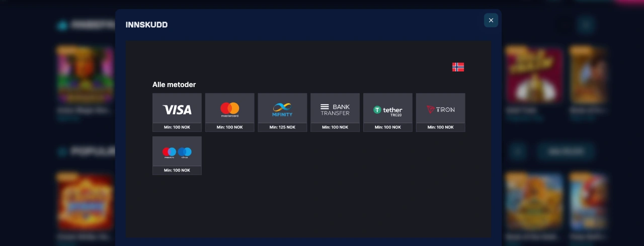Choose Tether TRC20 as the deposit method
This screenshot has height=246, width=644.
[388, 112]
